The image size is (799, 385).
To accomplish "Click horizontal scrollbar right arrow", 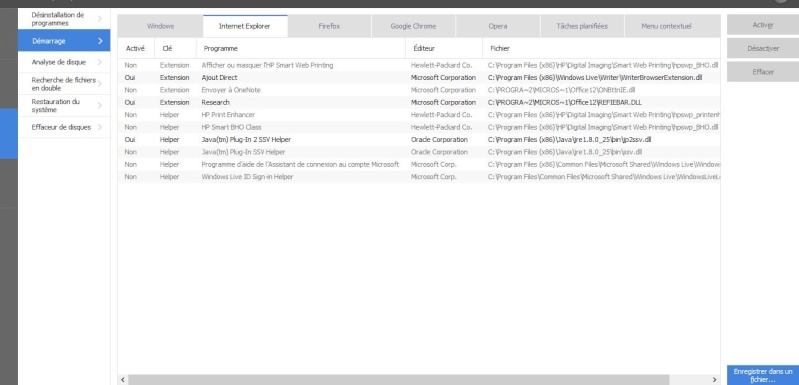I will click(714, 380).
